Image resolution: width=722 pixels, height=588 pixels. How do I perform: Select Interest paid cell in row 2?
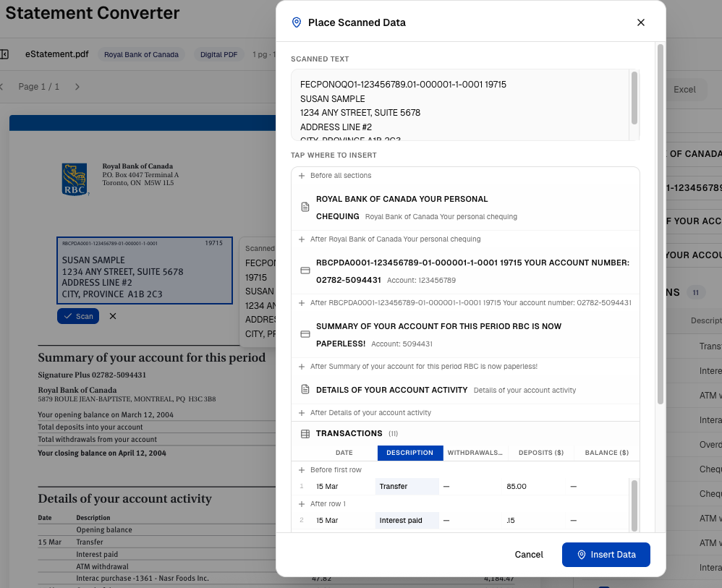click(407, 521)
